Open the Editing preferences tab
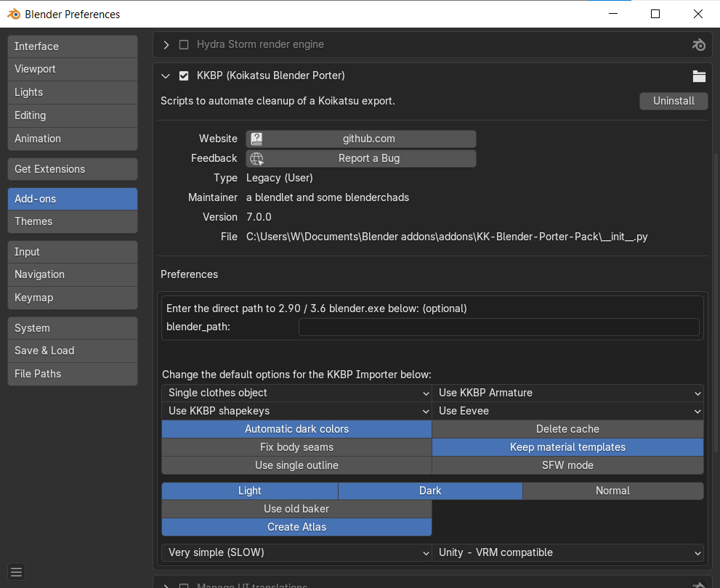 click(x=73, y=115)
